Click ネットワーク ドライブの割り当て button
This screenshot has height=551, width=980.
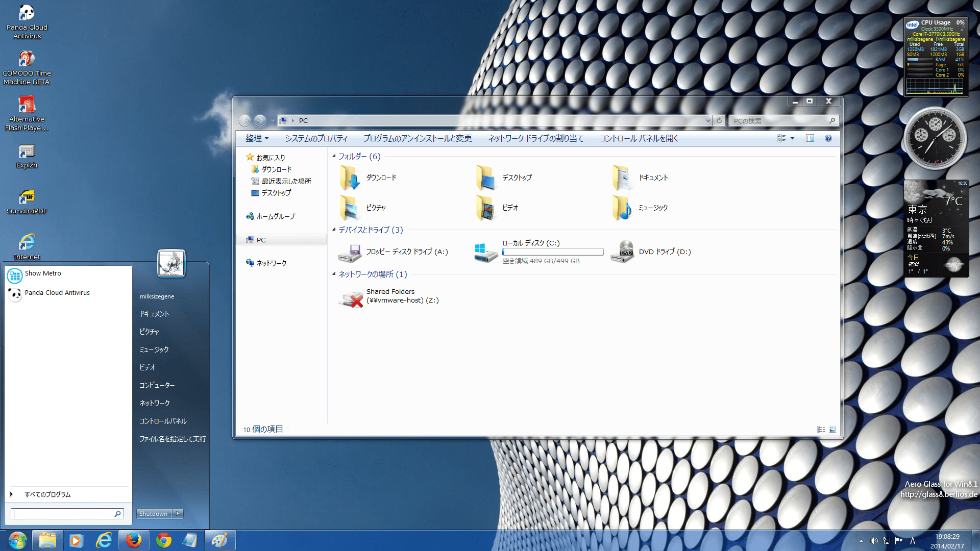535,138
